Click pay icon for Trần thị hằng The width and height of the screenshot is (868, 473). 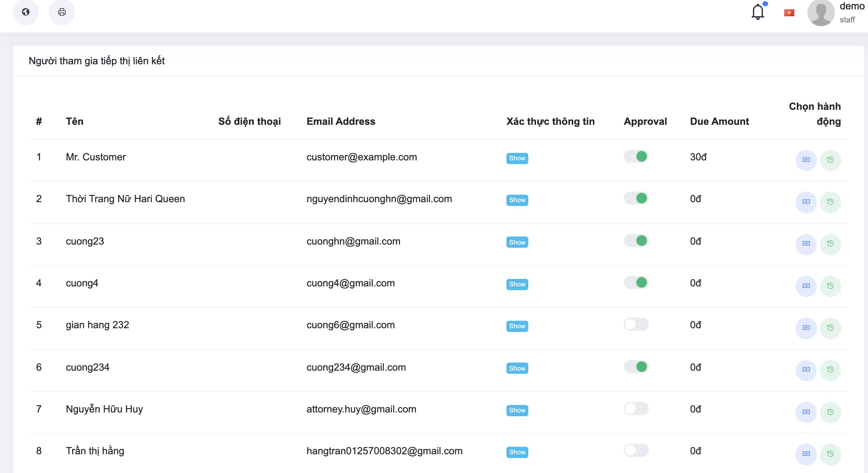(x=806, y=454)
